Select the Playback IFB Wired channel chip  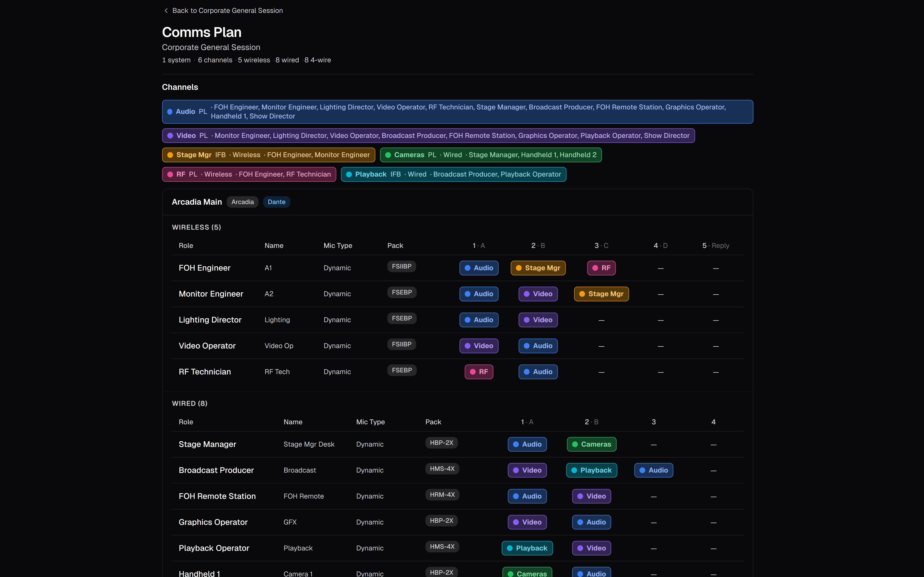[453, 174]
